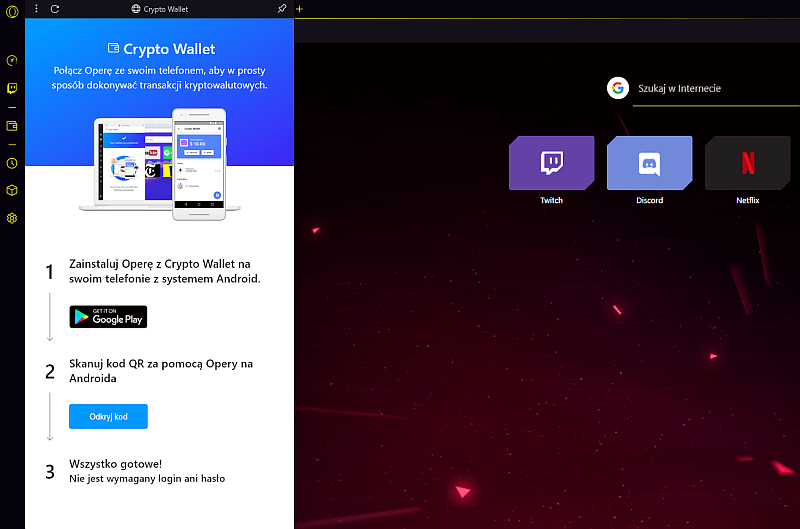Click Get it on Google Play badge

point(108,317)
